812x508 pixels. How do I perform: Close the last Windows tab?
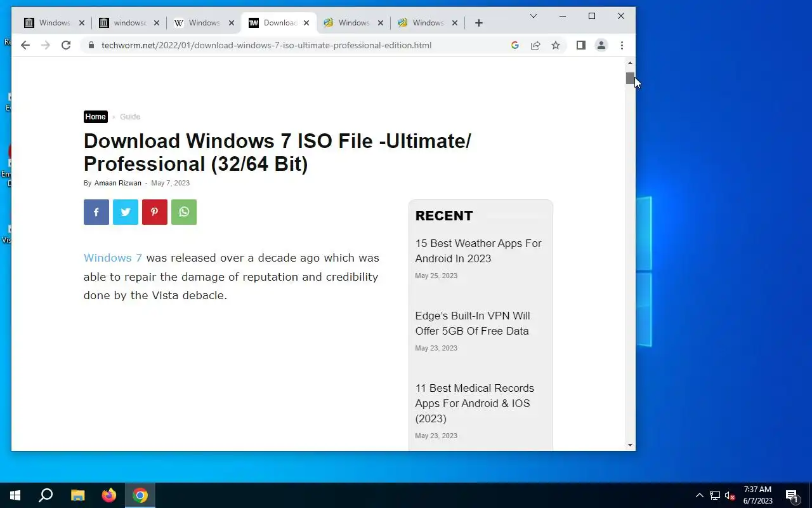[455, 23]
